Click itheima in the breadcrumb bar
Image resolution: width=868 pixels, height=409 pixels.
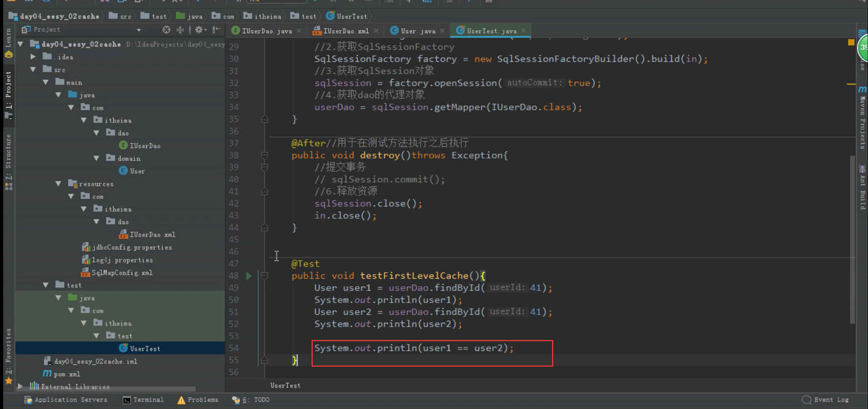[x=267, y=16]
